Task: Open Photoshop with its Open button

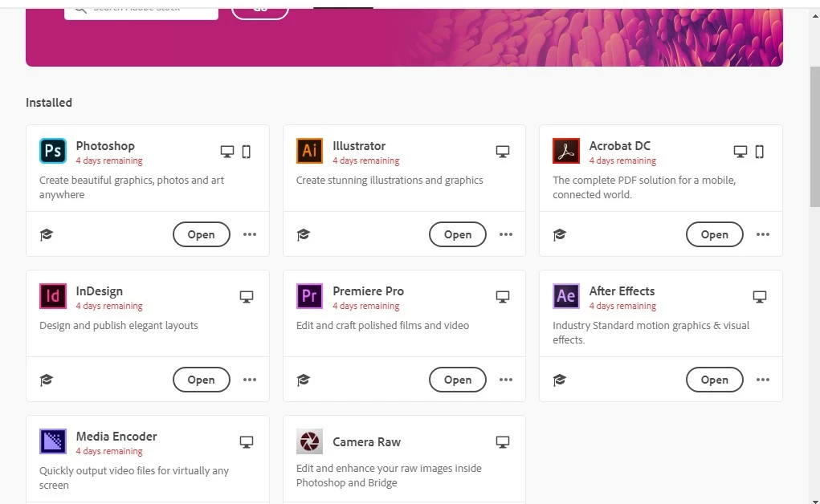Action: (202, 234)
